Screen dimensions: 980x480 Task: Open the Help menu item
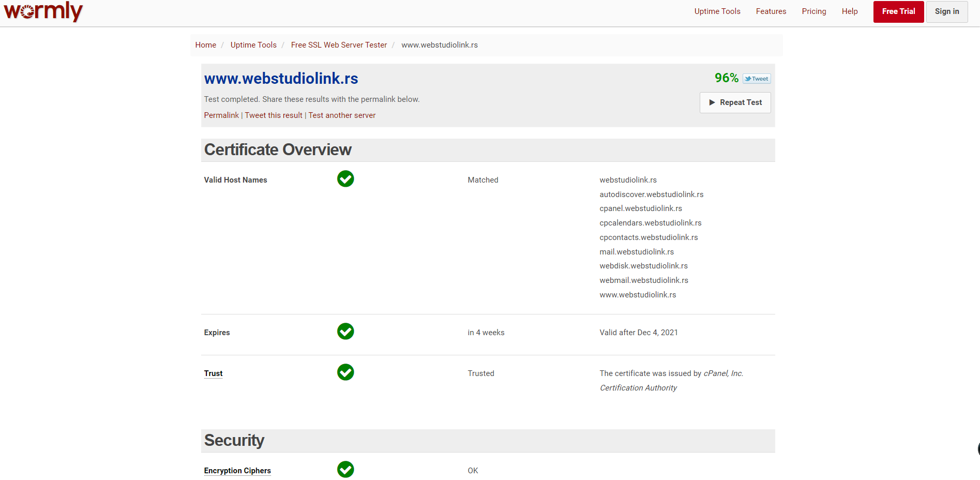point(850,11)
